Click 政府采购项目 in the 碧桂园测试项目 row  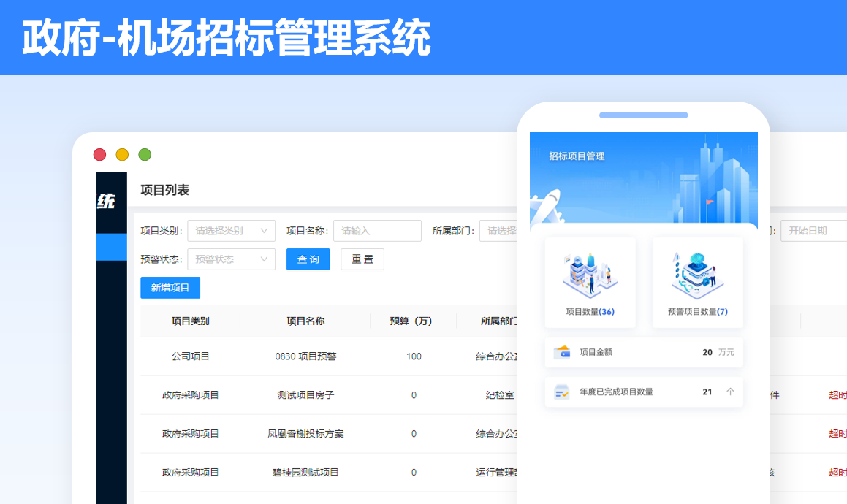tap(190, 473)
